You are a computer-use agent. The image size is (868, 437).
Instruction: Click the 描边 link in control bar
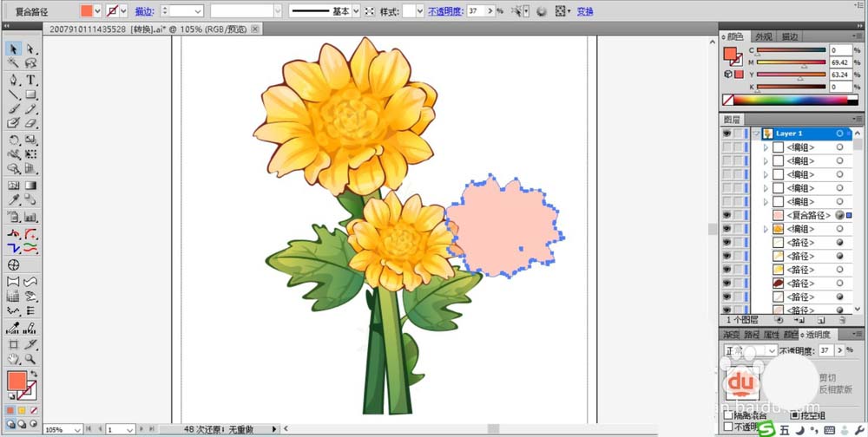click(x=143, y=11)
